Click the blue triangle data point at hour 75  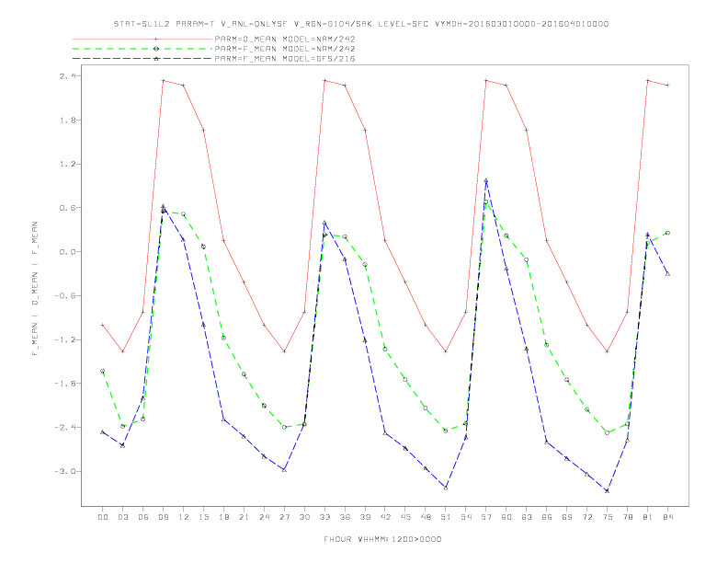tap(608, 490)
